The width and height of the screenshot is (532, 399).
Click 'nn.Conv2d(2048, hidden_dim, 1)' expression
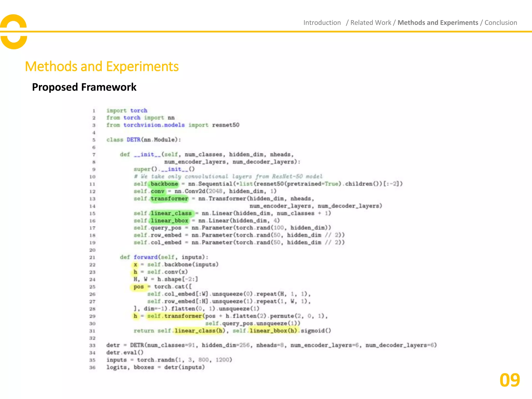(x=225, y=191)
